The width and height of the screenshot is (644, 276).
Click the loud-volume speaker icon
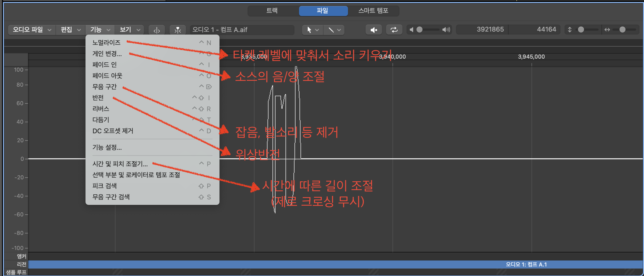[446, 30]
